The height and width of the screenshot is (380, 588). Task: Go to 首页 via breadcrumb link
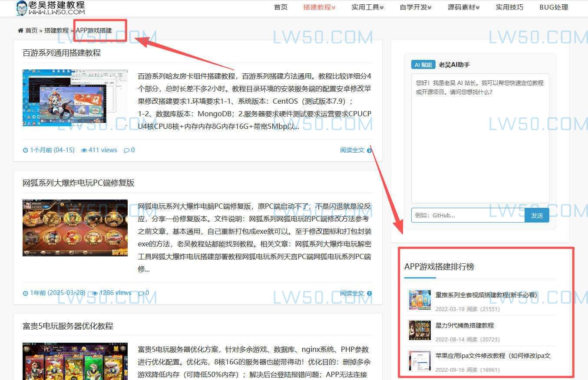[31, 30]
